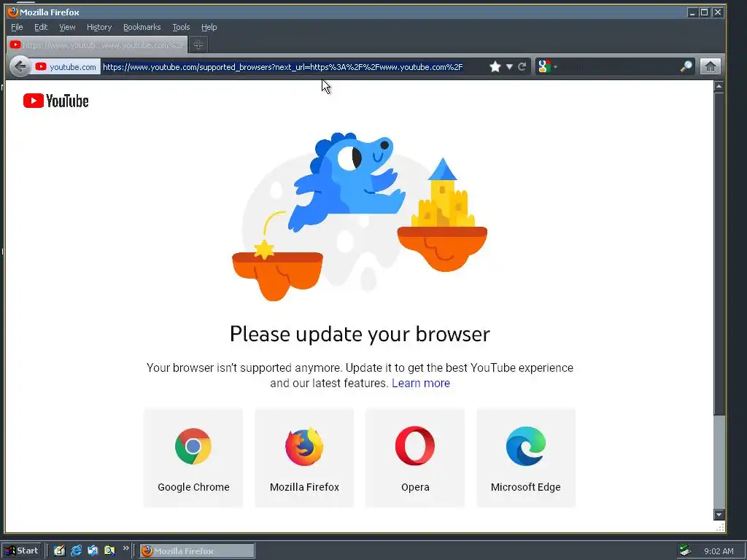747x560 pixels.
Task: Choose the Microsoft Edge download card
Action: (x=526, y=458)
